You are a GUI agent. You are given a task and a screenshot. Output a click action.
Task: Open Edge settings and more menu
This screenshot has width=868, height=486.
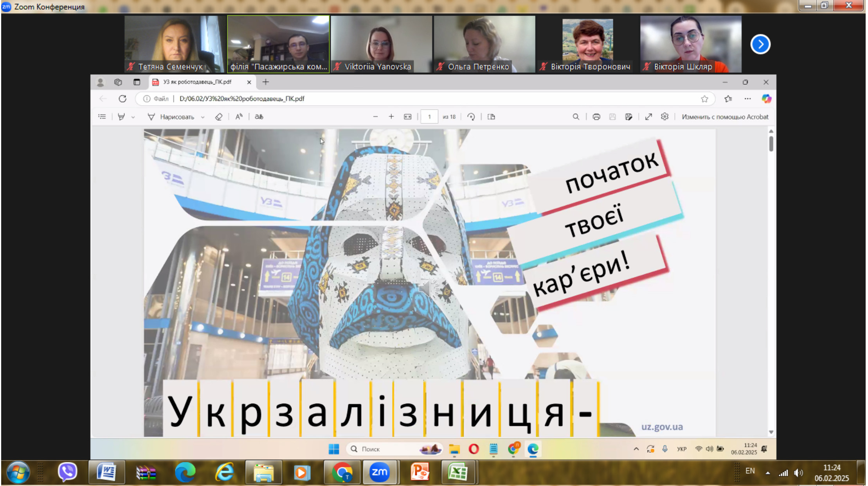(x=747, y=99)
